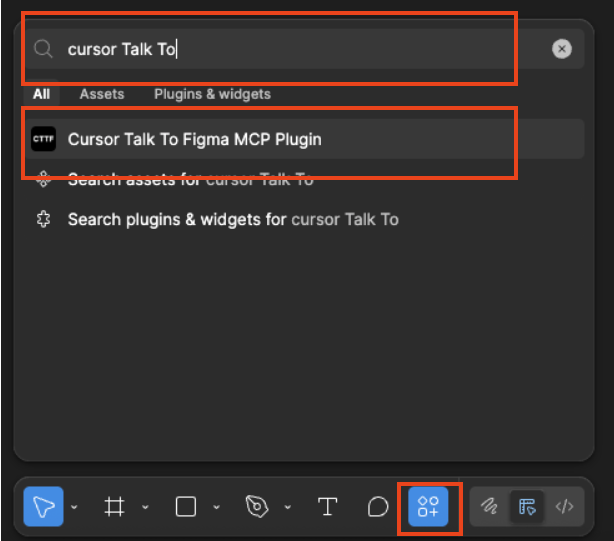Select the Frame tool

tap(114, 507)
